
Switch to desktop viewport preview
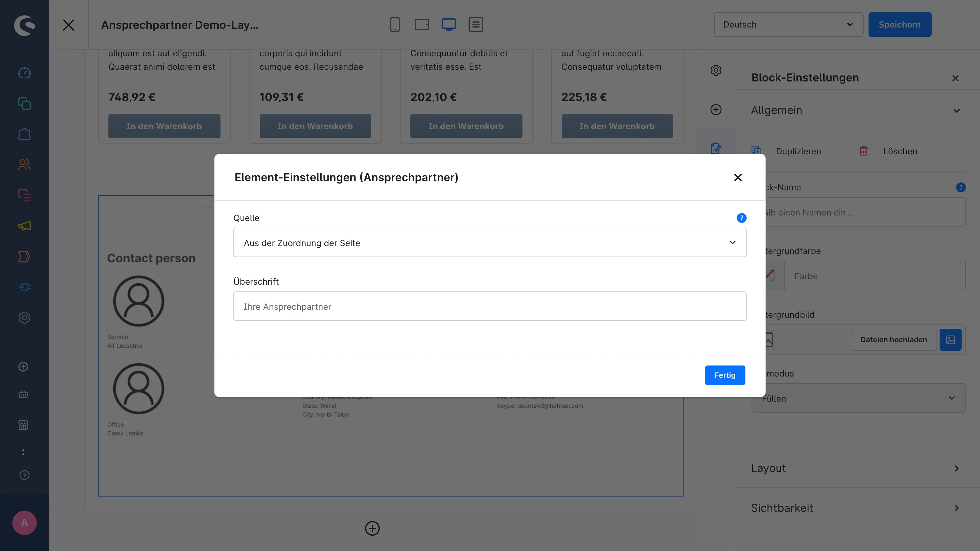pyautogui.click(x=449, y=25)
